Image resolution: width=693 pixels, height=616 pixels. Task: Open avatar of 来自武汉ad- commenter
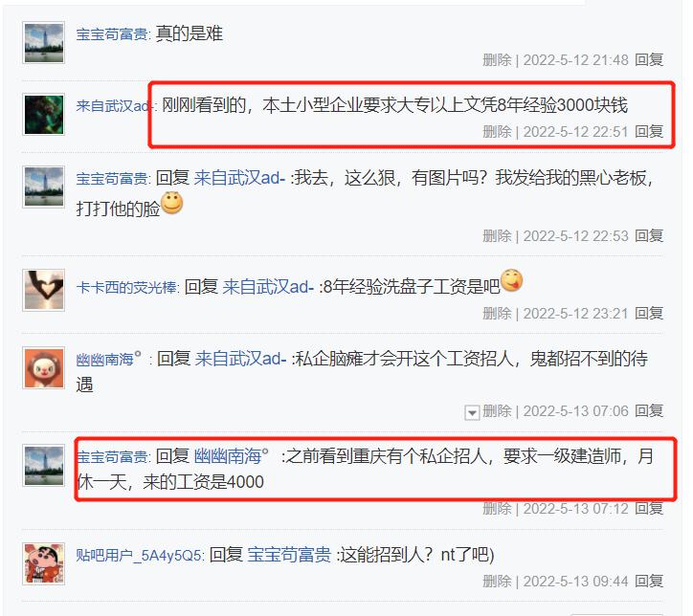point(44,115)
